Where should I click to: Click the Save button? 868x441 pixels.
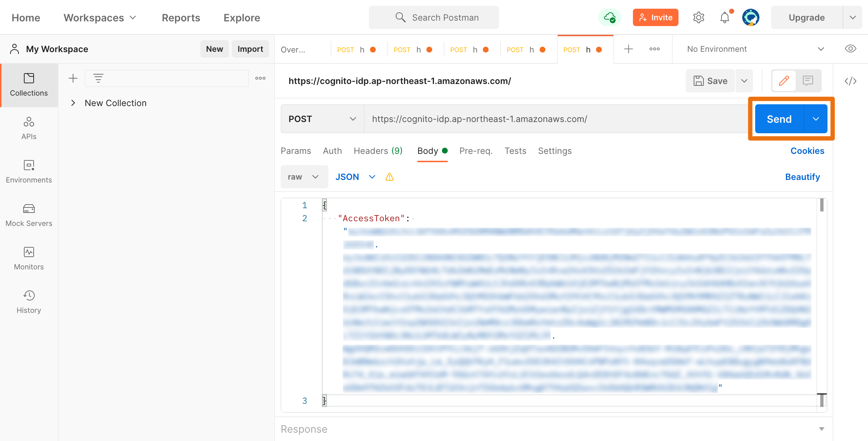coord(710,81)
